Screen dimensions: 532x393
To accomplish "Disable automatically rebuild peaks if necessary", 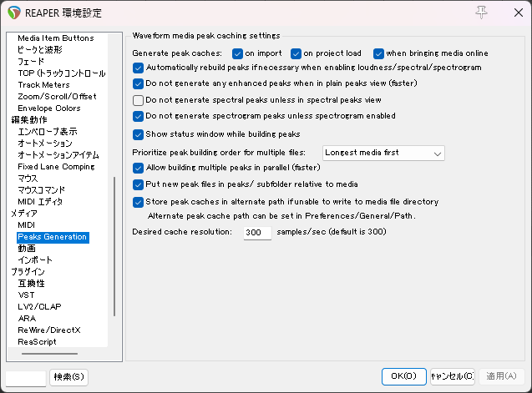I will tap(138, 68).
